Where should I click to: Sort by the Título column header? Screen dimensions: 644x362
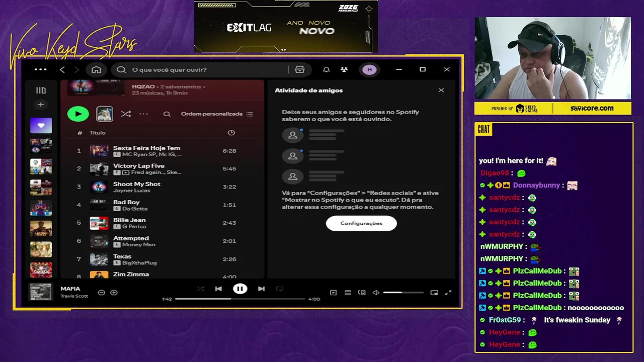[97, 133]
